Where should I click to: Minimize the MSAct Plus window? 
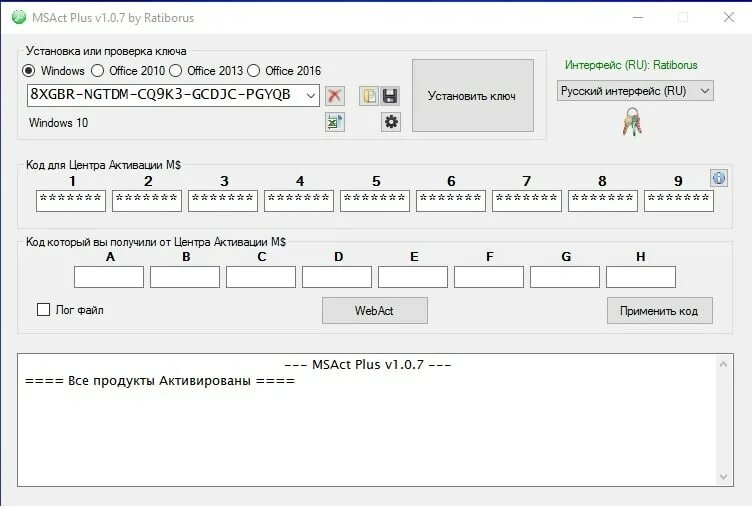(638, 18)
